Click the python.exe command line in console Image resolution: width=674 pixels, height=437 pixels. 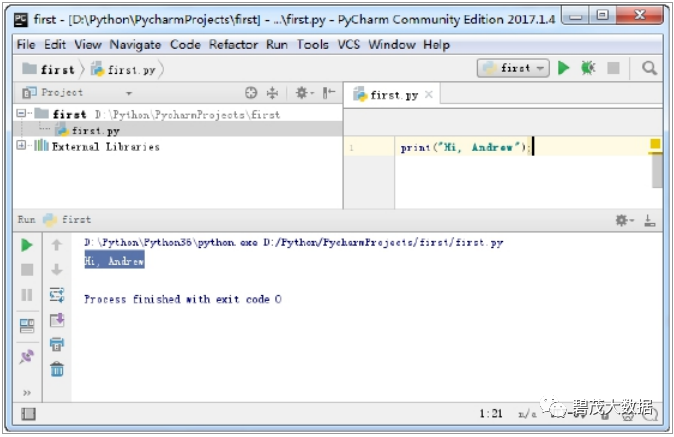[x=294, y=242]
